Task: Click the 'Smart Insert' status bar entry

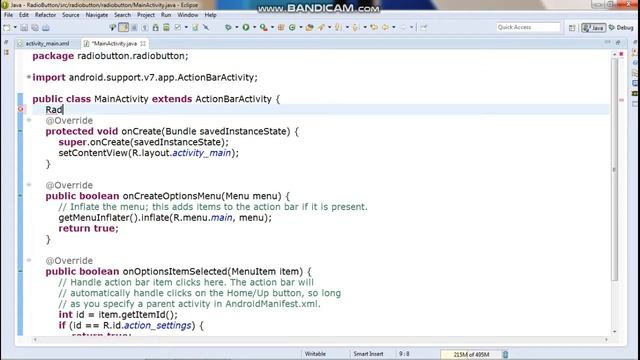Action: [368, 354]
